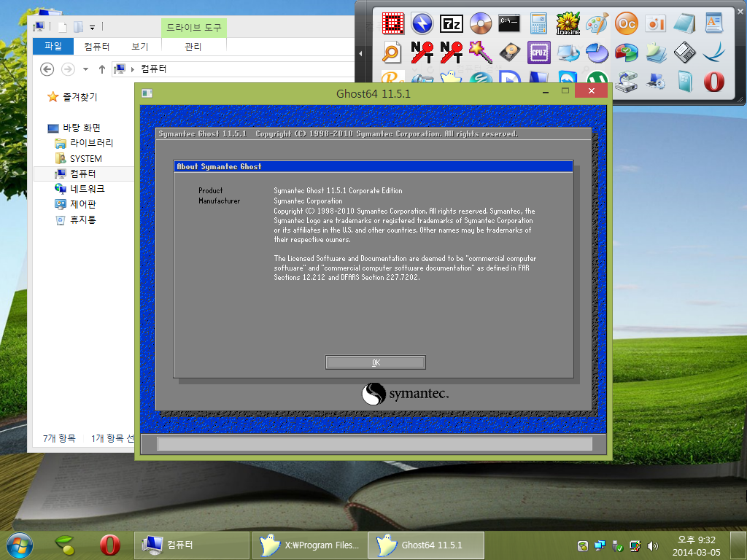Click the second NT red key icon
The height and width of the screenshot is (560, 747).
pos(451,52)
